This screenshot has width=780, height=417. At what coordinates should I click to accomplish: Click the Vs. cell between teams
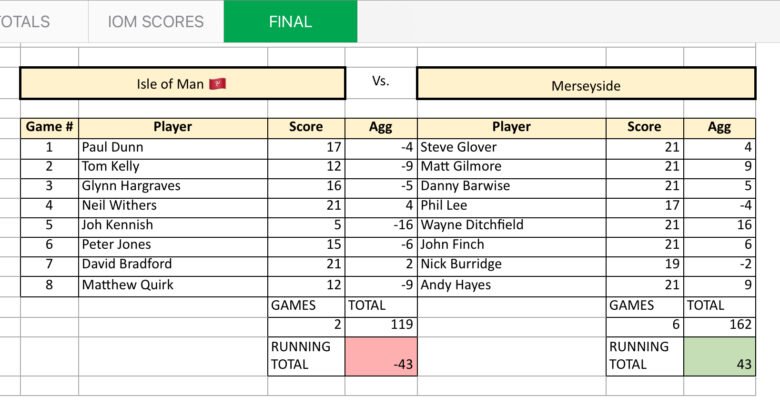pos(381,82)
